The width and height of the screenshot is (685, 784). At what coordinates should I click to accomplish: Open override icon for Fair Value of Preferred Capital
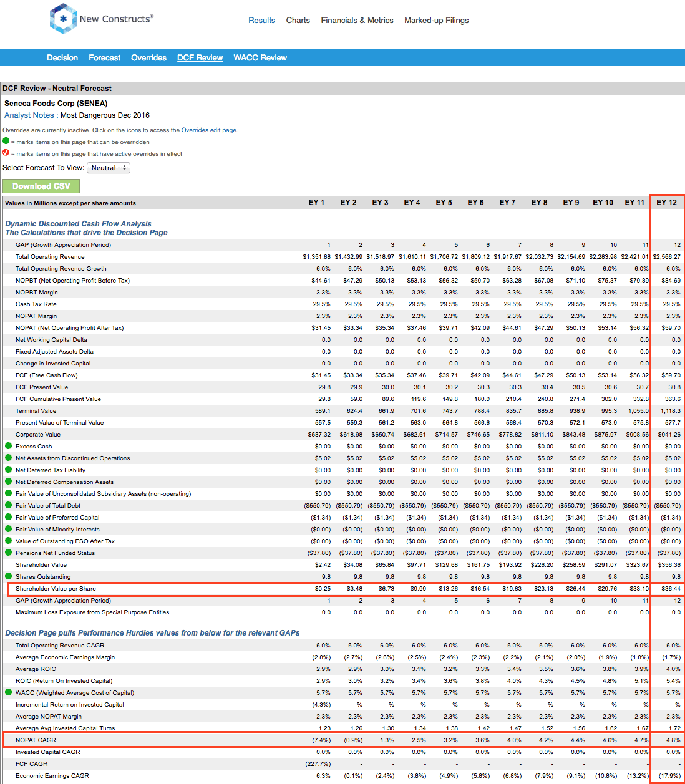(x=9, y=517)
